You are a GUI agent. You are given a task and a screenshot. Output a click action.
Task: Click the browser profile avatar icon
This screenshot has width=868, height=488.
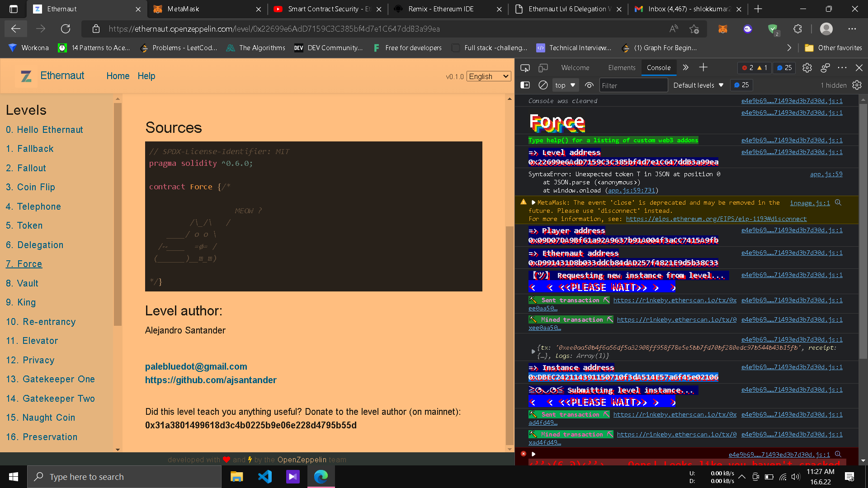click(826, 29)
